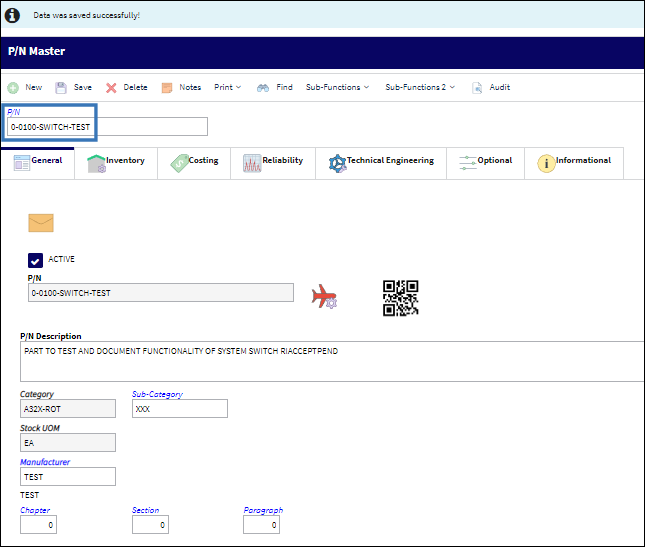The width and height of the screenshot is (645, 547).
Task: Switch to the Inventory tab
Action: (116, 163)
